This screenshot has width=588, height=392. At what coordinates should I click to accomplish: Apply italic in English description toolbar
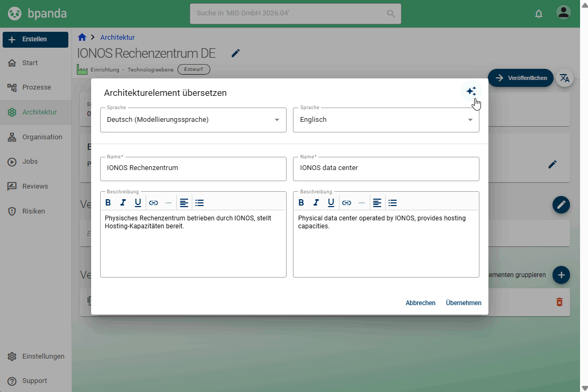coord(316,202)
